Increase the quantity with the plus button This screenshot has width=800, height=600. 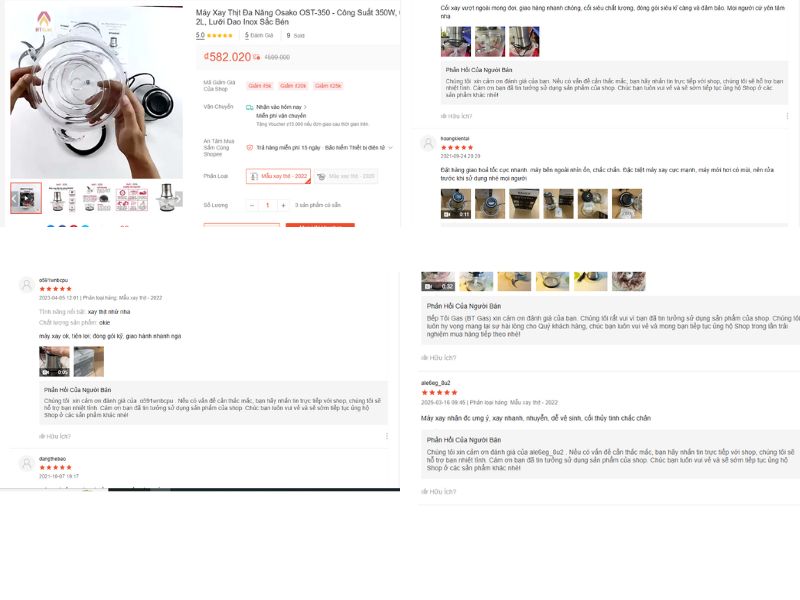[283, 205]
